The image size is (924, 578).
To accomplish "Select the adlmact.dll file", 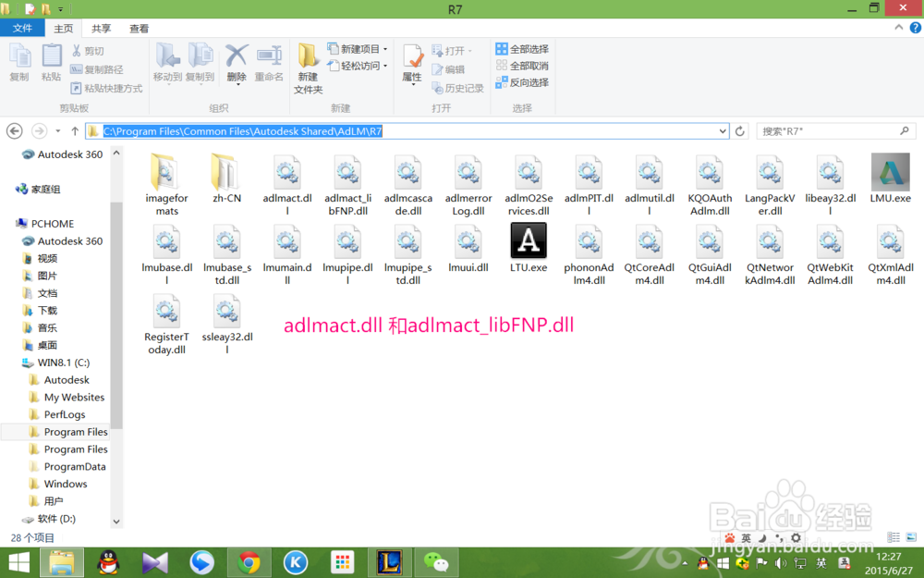I will 287,185.
